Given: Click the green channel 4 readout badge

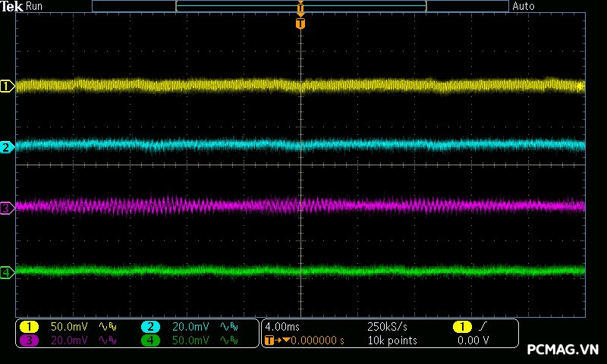Looking at the screenshot, I should (x=150, y=340).
